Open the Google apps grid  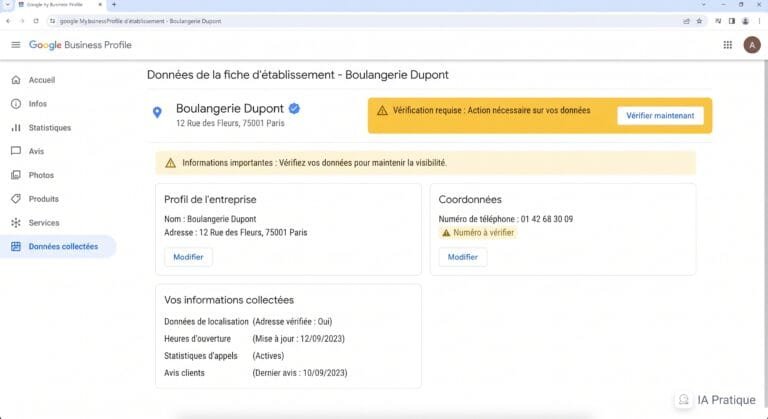[727, 45]
